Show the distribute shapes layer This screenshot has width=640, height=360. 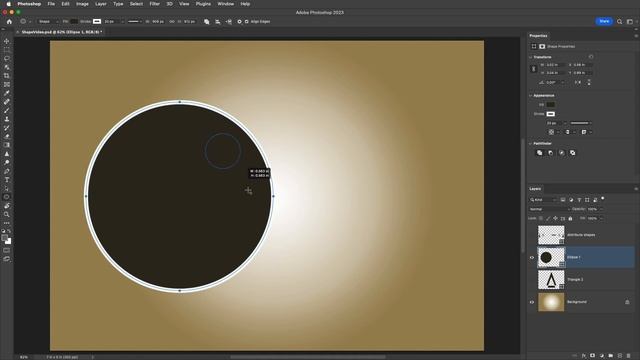[x=532, y=235]
